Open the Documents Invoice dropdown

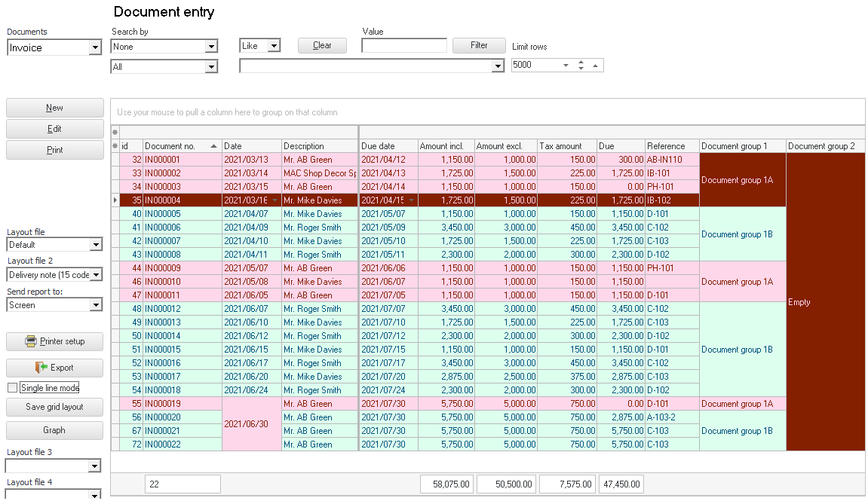[x=95, y=48]
